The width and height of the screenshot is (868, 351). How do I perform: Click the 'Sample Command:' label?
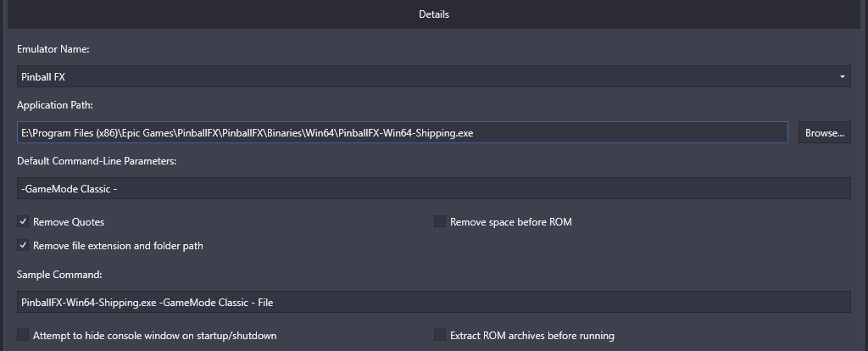click(x=59, y=275)
